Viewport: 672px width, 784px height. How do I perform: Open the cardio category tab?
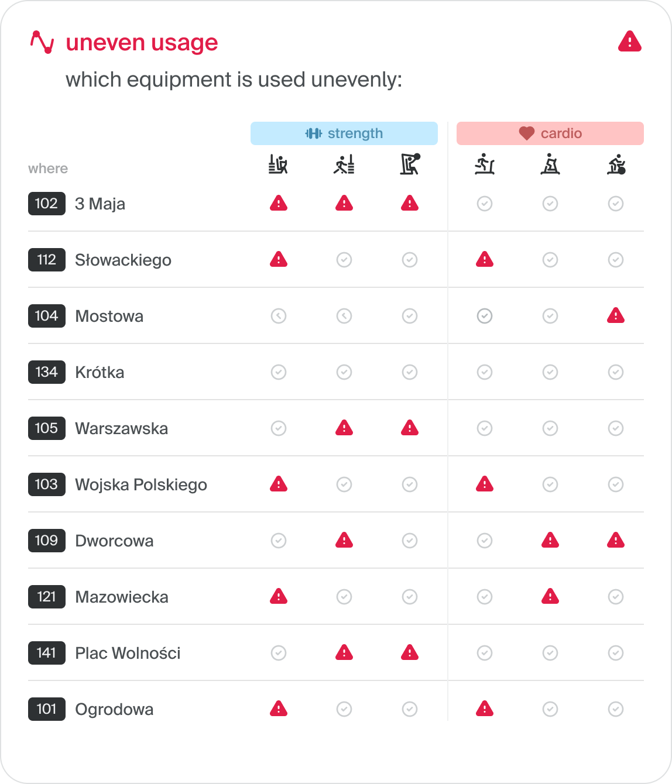coord(550,133)
